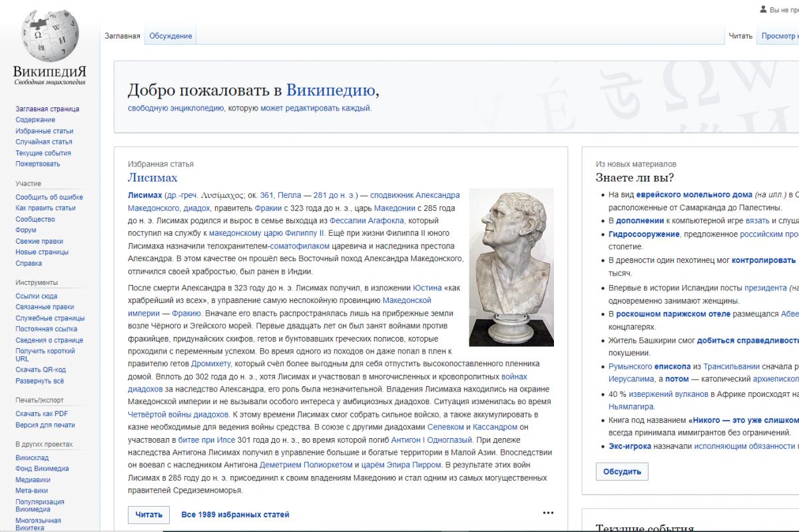Click Википедию link in welcome heading
Screen dimensions: 799x532
tap(332, 91)
